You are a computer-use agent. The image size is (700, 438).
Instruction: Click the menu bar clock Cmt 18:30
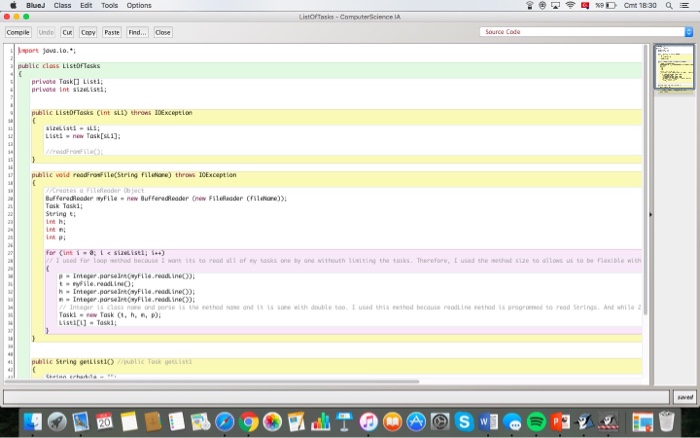(x=640, y=5)
